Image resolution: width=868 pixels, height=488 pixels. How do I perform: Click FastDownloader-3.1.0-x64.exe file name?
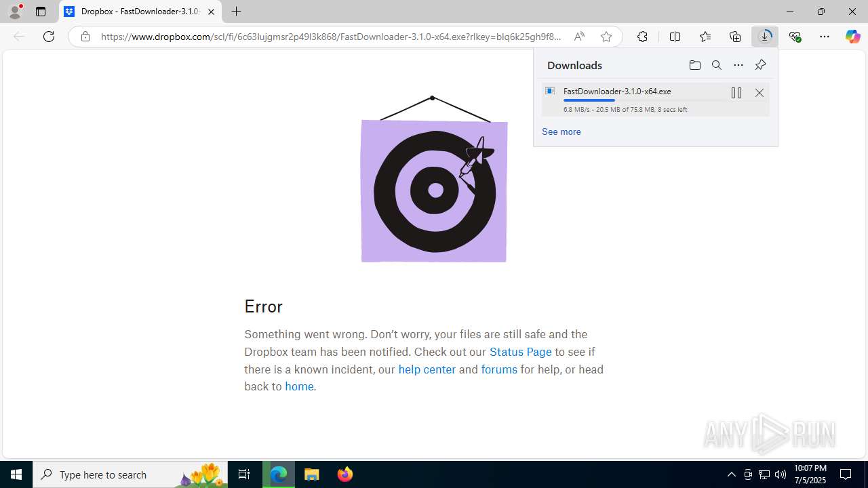click(x=617, y=91)
